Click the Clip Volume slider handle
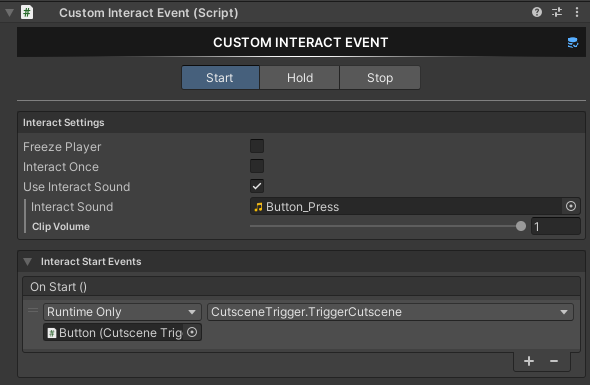590x385 pixels. click(521, 226)
